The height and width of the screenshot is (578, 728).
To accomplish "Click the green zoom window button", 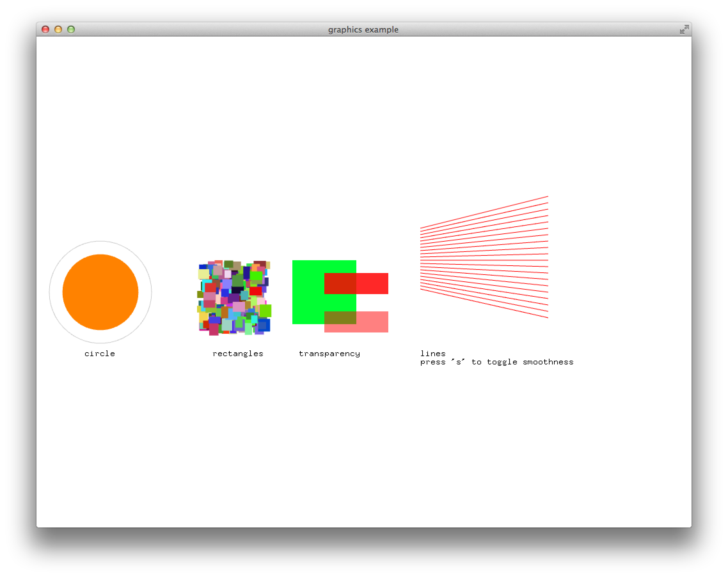I will coord(71,30).
